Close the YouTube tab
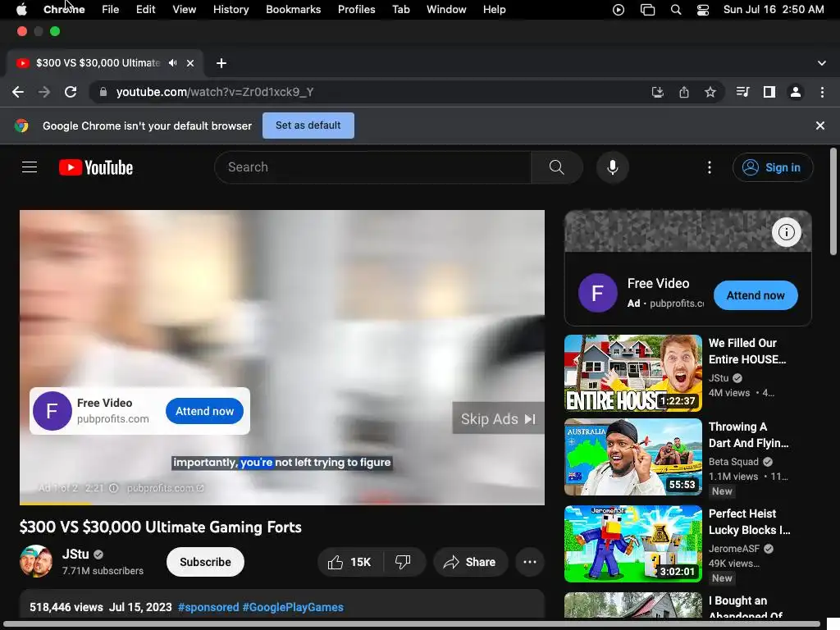840x630 pixels. [190, 62]
